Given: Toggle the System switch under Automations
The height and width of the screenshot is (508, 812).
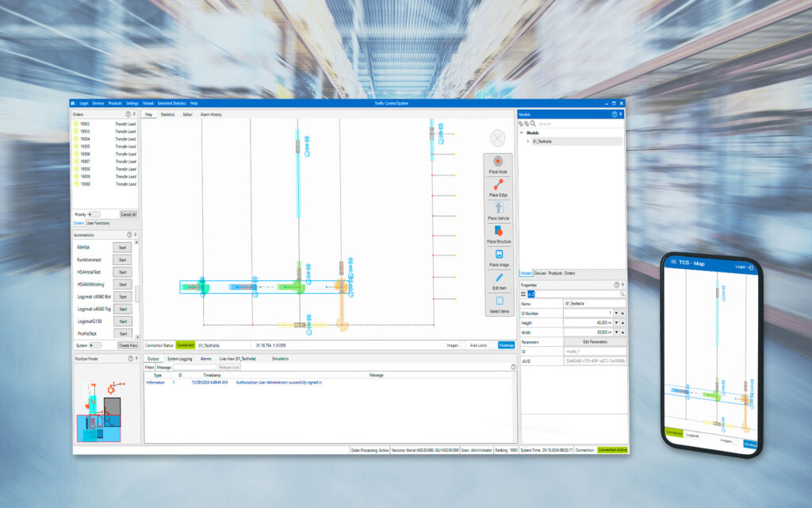Looking at the screenshot, I should point(95,345).
